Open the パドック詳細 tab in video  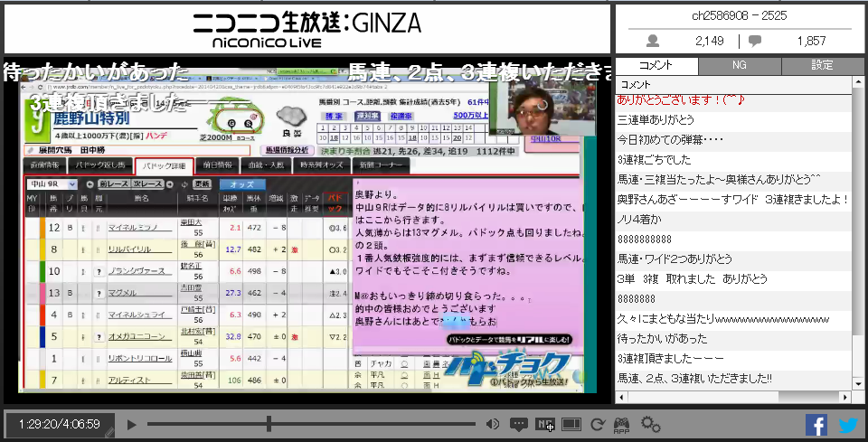[164, 165]
